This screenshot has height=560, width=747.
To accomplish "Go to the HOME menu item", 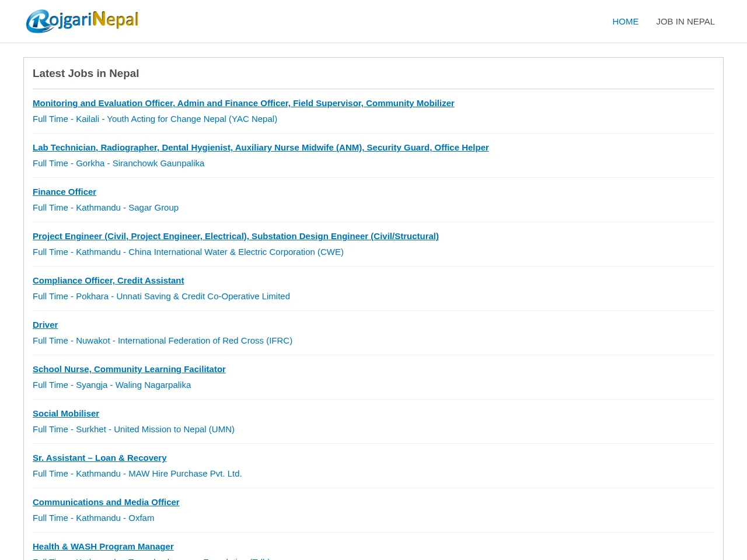I will tap(625, 22).
